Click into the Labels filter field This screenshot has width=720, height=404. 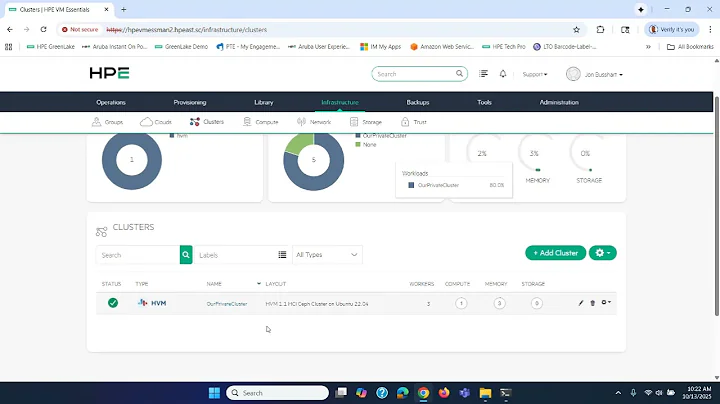pos(236,255)
